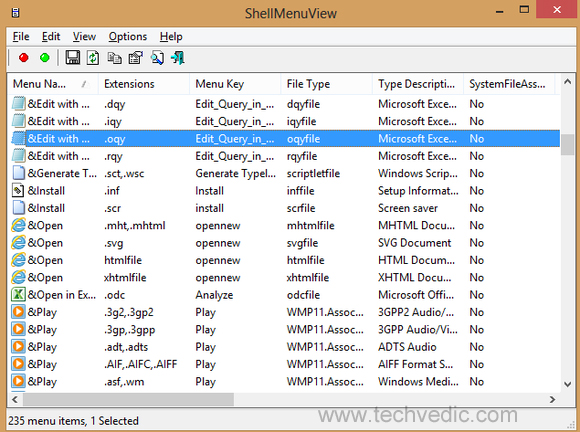Click the dqyfile file type cell

coord(303,104)
